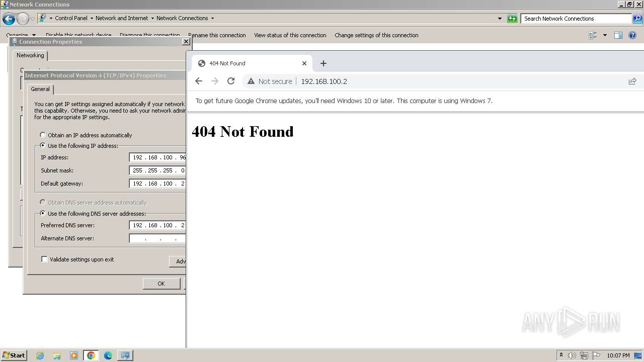This screenshot has width=644, height=362.
Task: Select Use the following DNS server addresses
Action: [x=93, y=214]
